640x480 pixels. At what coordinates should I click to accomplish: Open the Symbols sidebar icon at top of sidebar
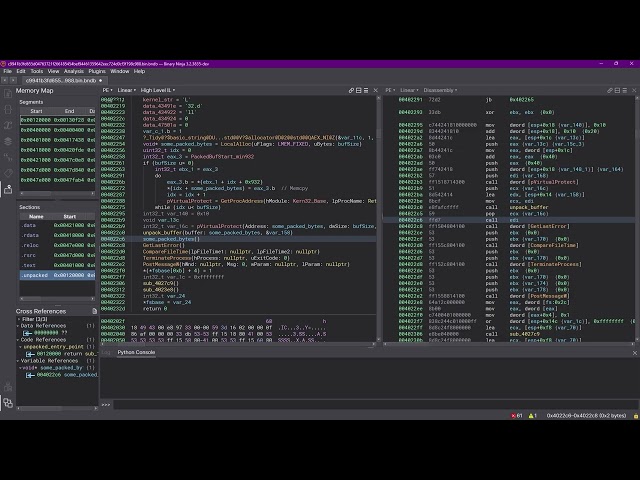8,93
